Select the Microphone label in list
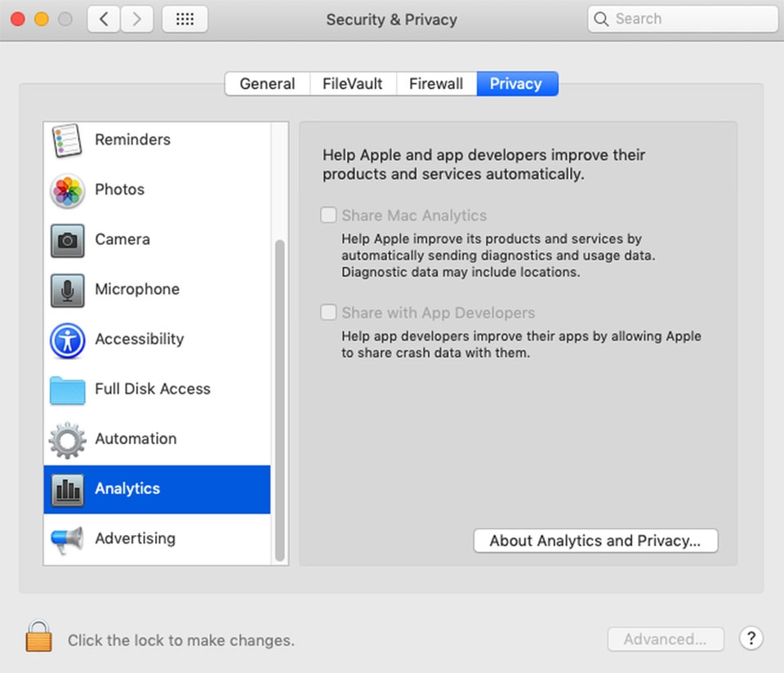The height and width of the screenshot is (673, 784). (x=137, y=289)
